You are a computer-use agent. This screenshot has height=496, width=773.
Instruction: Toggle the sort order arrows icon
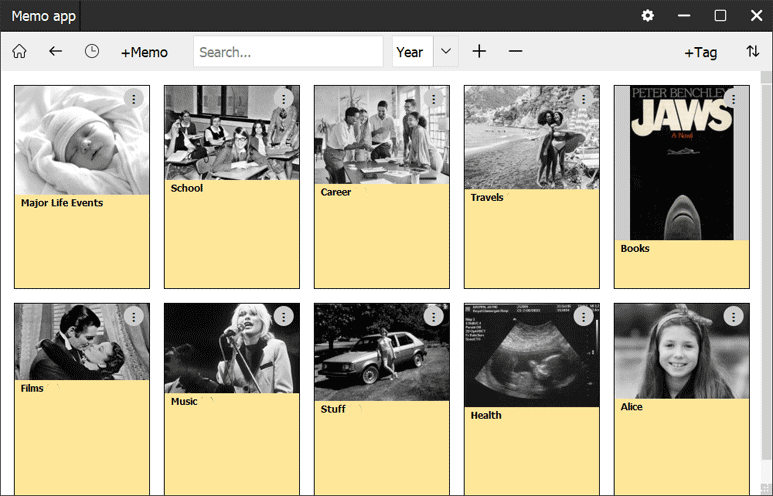pos(752,52)
